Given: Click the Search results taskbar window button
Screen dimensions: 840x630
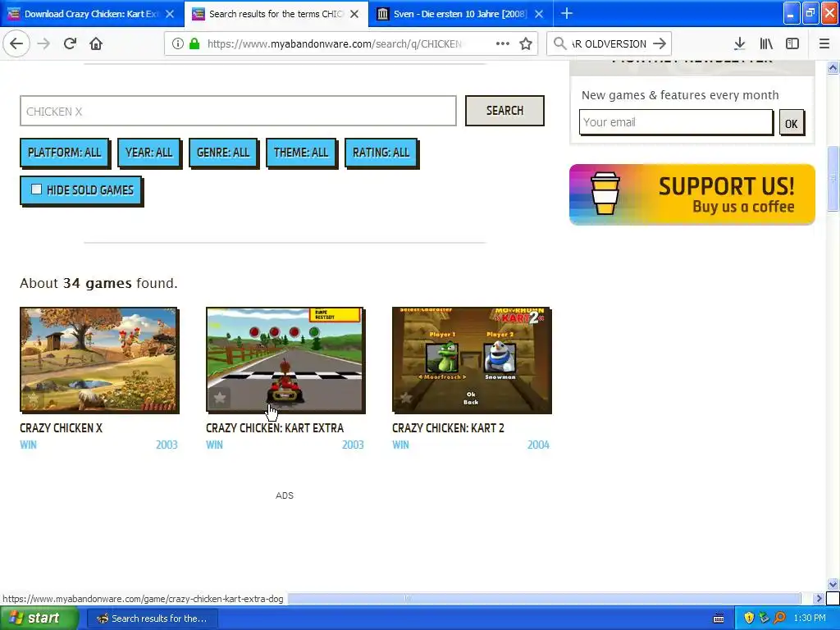Looking at the screenshot, I should tap(152, 619).
